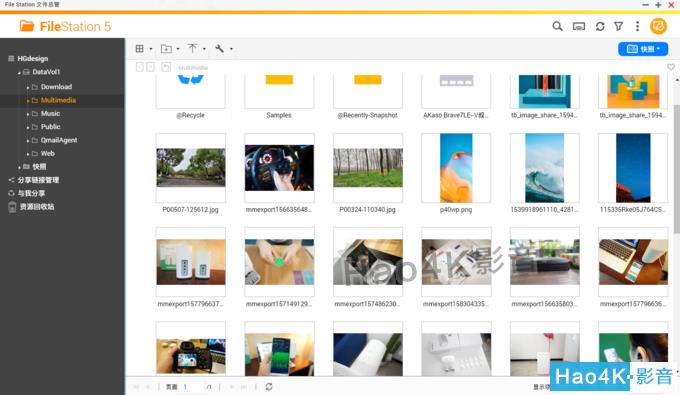Open 与我分享 shared with me
The width and height of the screenshot is (680, 395).
pos(31,193)
